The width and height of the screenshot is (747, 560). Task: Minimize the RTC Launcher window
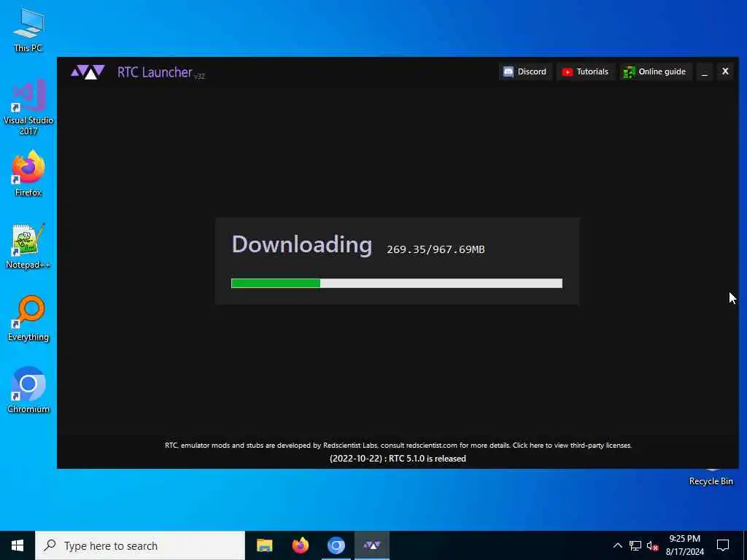pyautogui.click(x=704, y=71)
